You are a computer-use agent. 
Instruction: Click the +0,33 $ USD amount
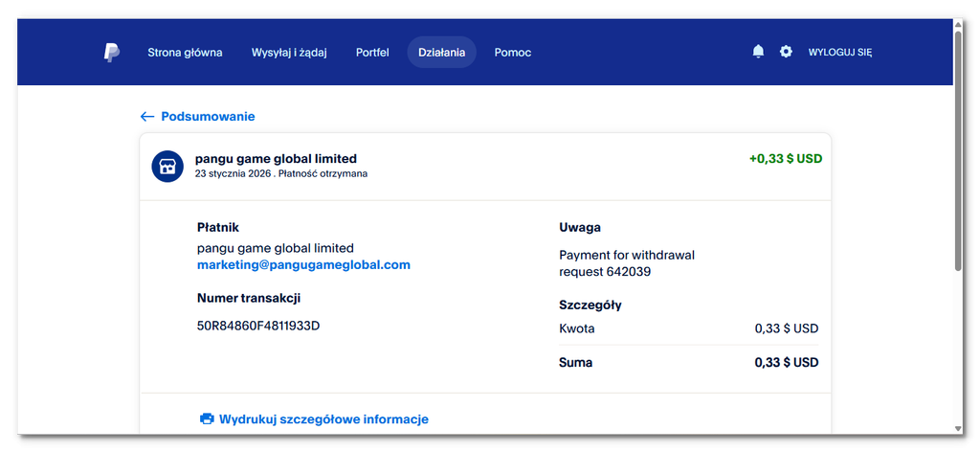(786, 159)
